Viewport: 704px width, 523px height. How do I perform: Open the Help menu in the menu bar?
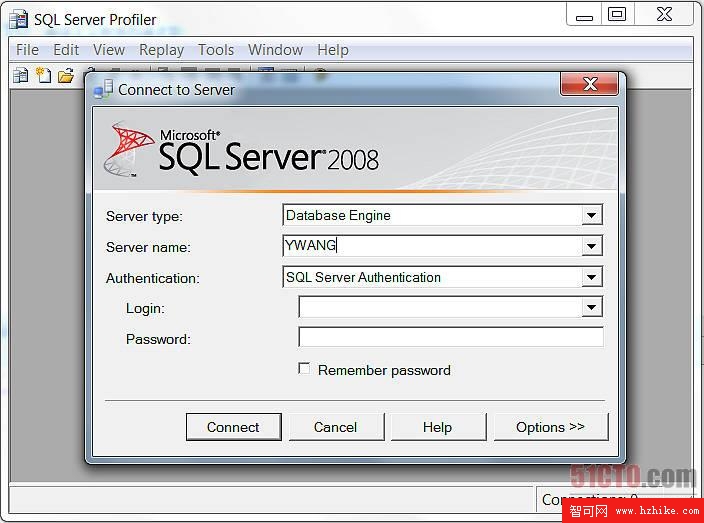[x=333, y=50]
